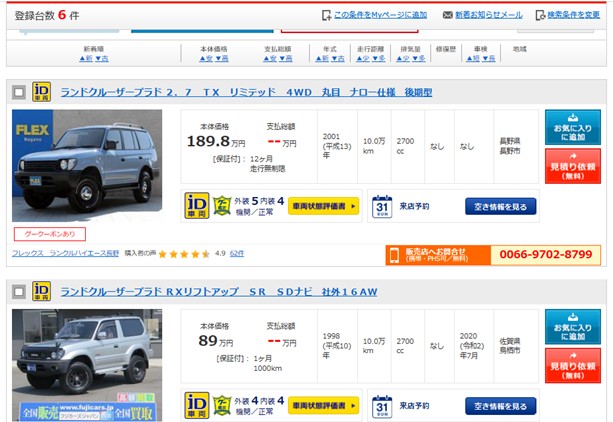613x422 pixels.
Task: Click the calendar 31 icon in 89万円 listing
Action: (382, 406)
